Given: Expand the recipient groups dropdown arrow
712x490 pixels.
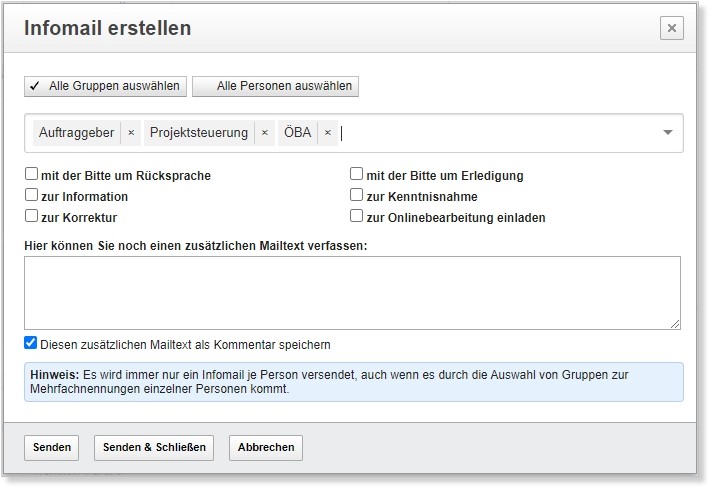Looking at the screenshot, I should pos(667,133).
